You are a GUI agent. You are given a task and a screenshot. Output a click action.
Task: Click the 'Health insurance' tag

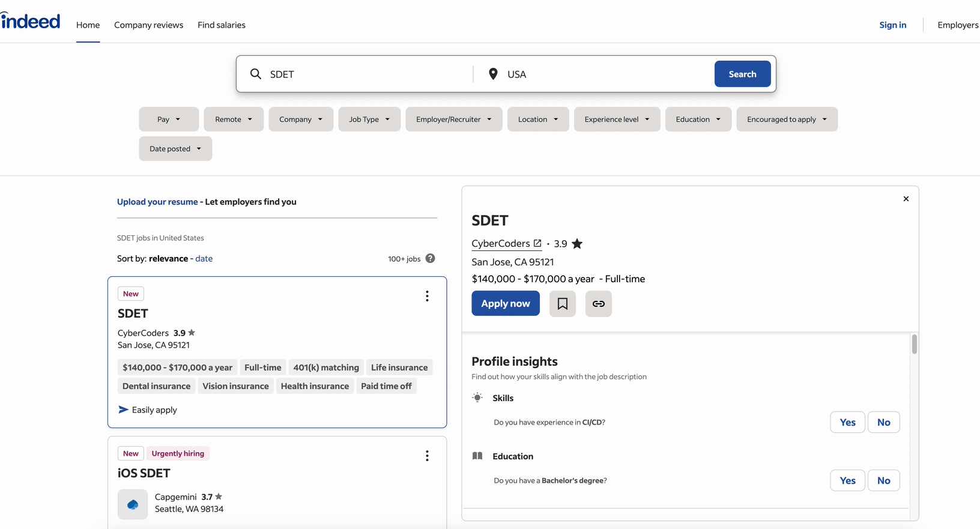[315, 386]
